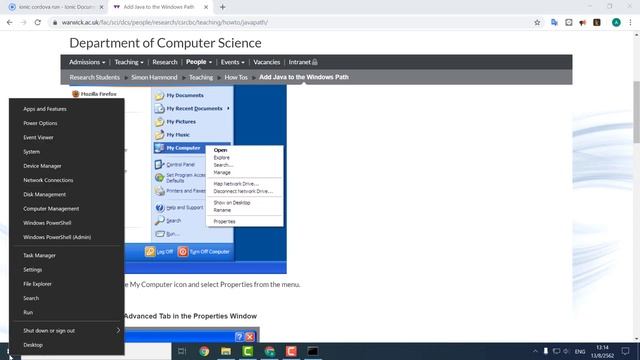Show hidden system tray icons

pyautogui.click(x=535, y=351)
